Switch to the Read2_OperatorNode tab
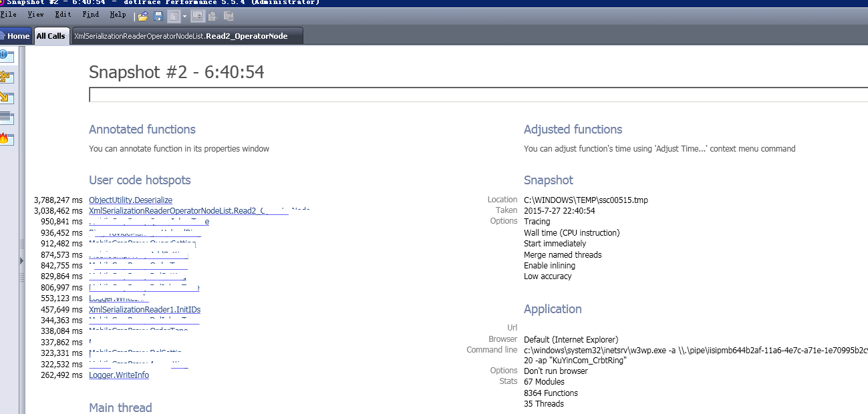The width and height of the screenshot is (868, 414). (186, 36)
